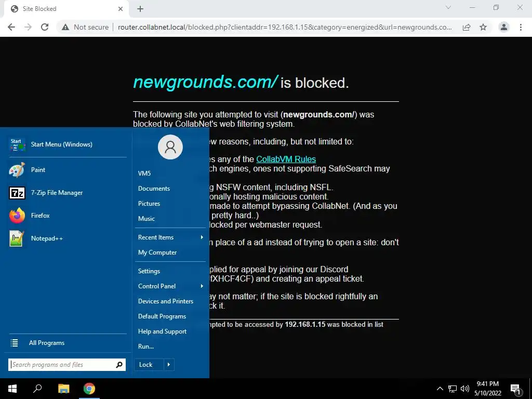
Task: Open the Chrome profile avatar
Action: pos(504,27)
